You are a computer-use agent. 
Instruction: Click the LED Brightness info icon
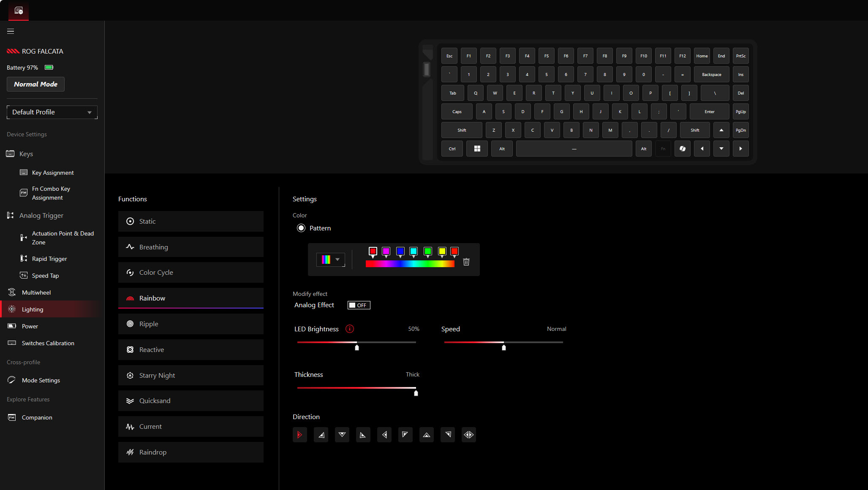[349, 329]
